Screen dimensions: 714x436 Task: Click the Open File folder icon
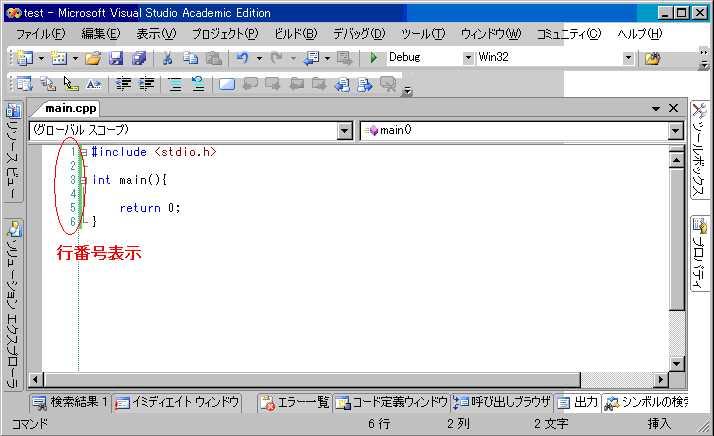click(93, 58)
